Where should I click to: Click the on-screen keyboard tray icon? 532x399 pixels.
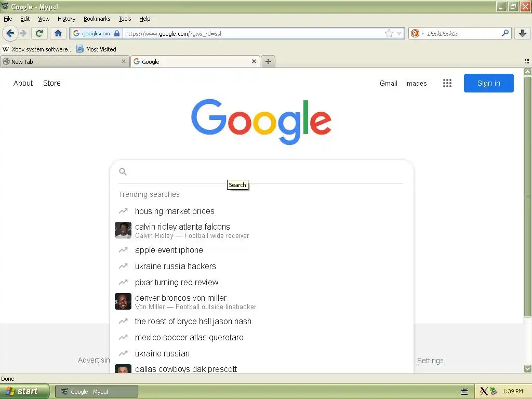coord(464,392)
